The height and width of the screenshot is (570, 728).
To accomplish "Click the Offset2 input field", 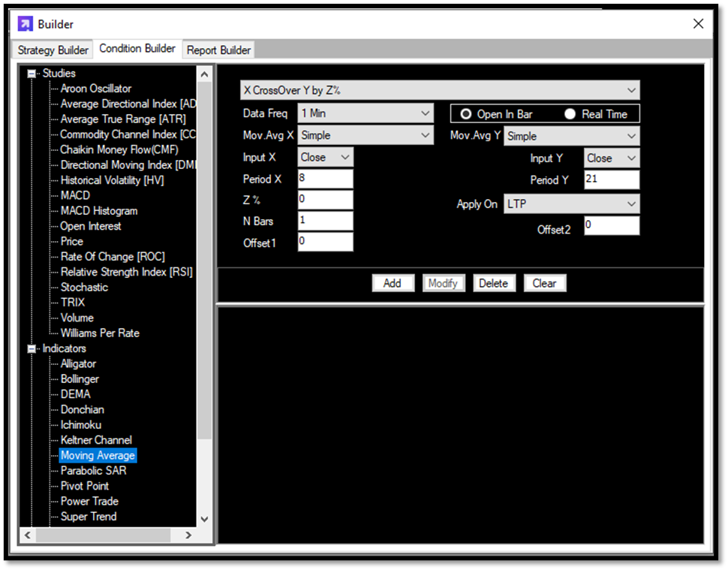I will tap(612, 225).
